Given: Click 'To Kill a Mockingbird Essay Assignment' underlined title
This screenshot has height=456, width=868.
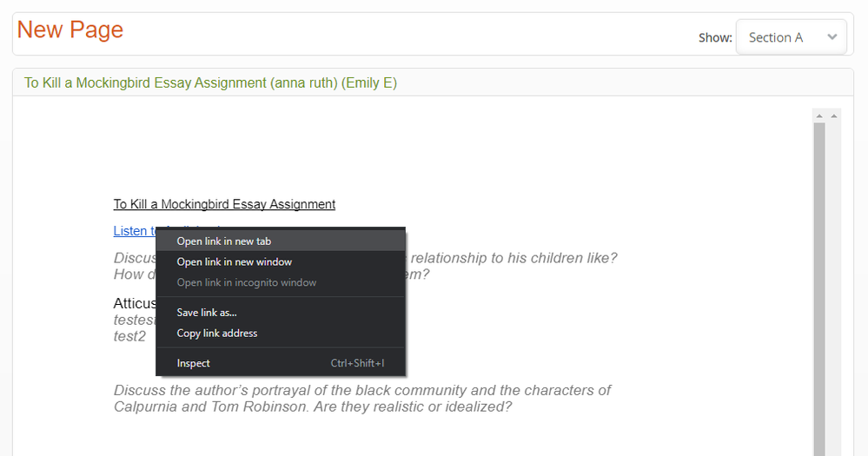Looking at the screenshot, I should pos(224,204).
